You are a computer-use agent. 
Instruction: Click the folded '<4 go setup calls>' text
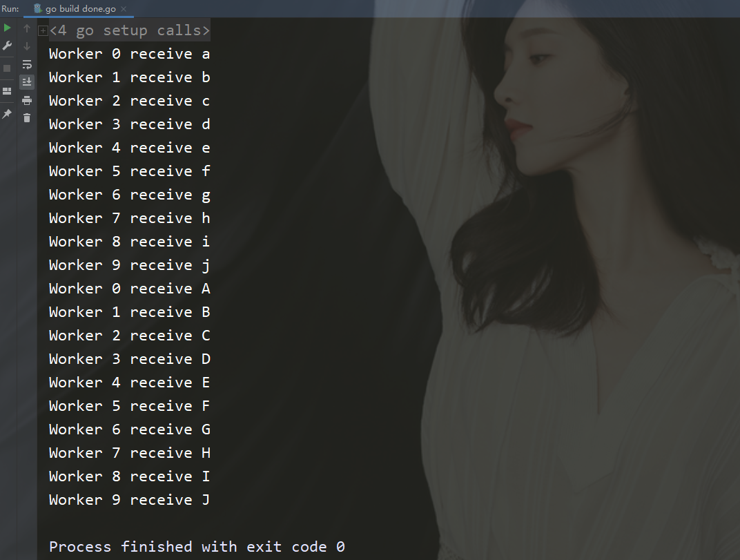(x=130, y=30)
